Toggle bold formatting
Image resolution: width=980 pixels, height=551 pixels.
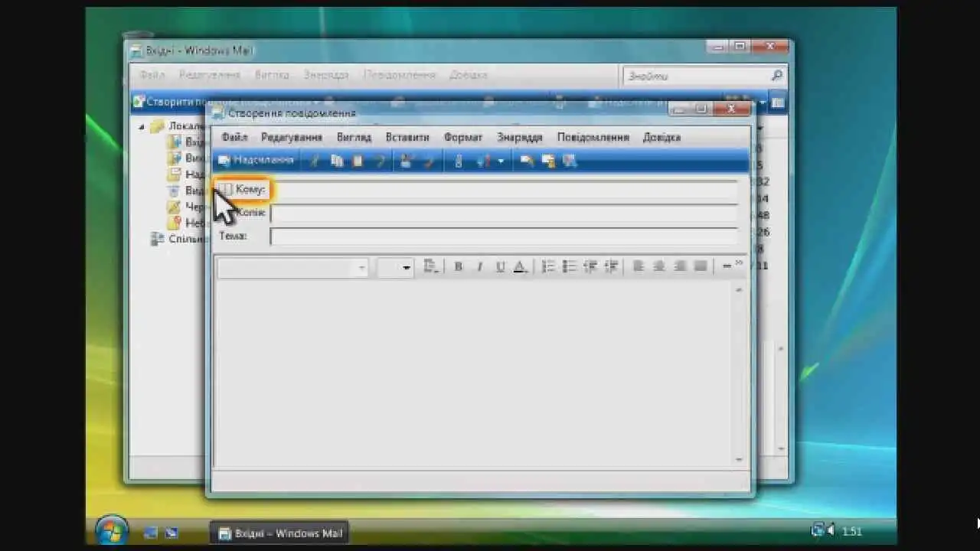point(459,266)
